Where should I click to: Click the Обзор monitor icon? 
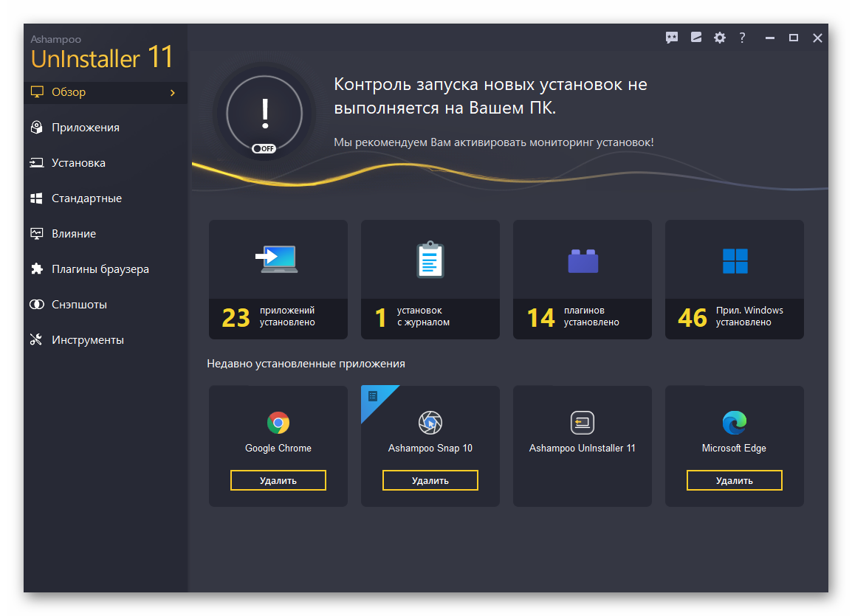37,91
